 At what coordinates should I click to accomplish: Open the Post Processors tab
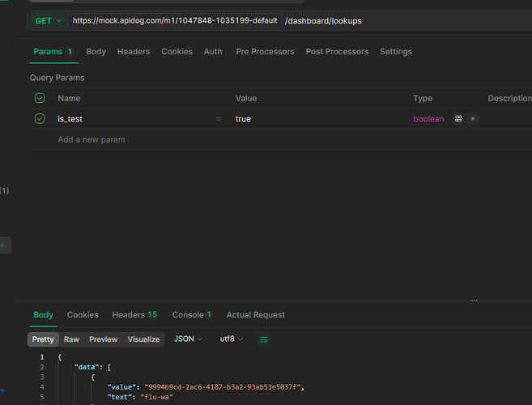337,52
